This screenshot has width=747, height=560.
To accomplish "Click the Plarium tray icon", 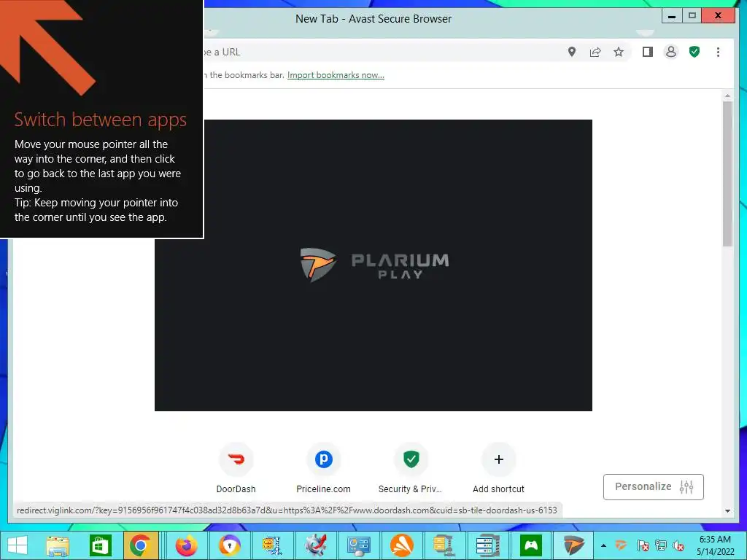I will (x=621, y=545).
